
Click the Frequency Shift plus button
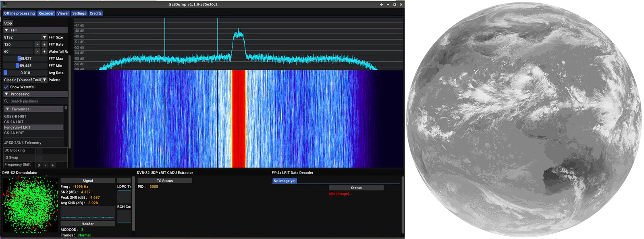(52, 165)
